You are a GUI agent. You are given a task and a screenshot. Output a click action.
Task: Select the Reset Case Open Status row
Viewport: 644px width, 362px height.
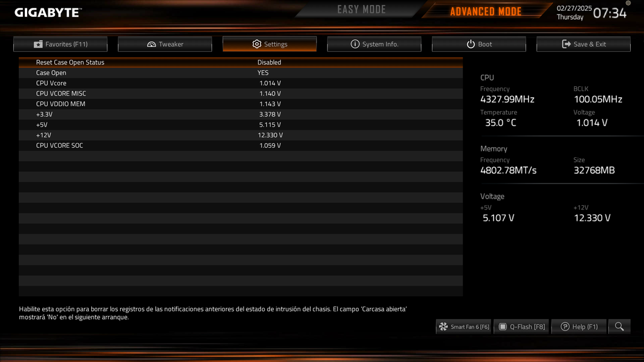[x=240, y=62]
